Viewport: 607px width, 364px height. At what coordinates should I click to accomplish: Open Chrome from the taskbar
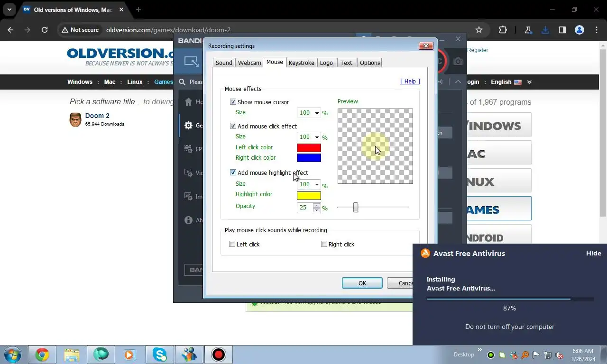[42, 355]
